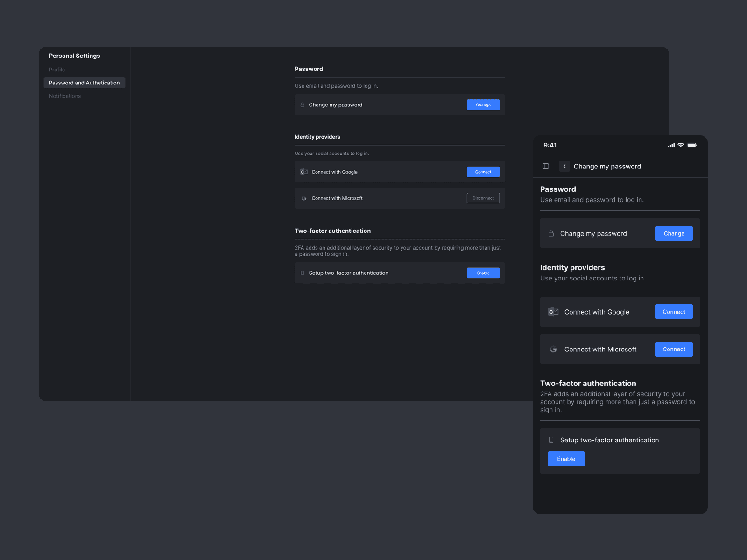Click desktop 'Setup two-factor authentication' label

(x=348, y=273)
